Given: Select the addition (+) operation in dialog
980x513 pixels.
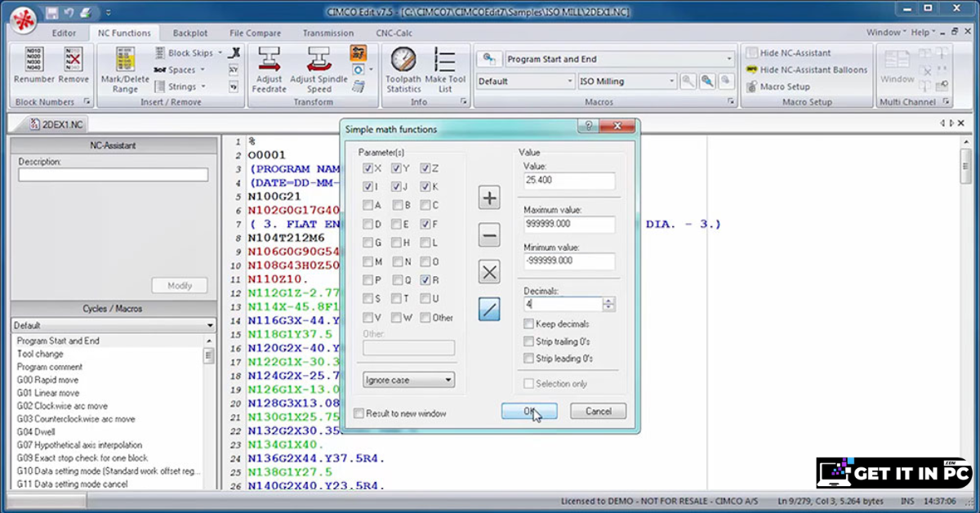Looking at the screenshot, I should pos(489,198).
